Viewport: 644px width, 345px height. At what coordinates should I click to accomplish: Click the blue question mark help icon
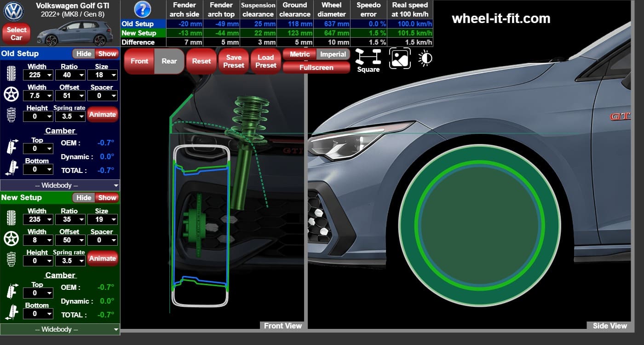[x=143, y=9]
